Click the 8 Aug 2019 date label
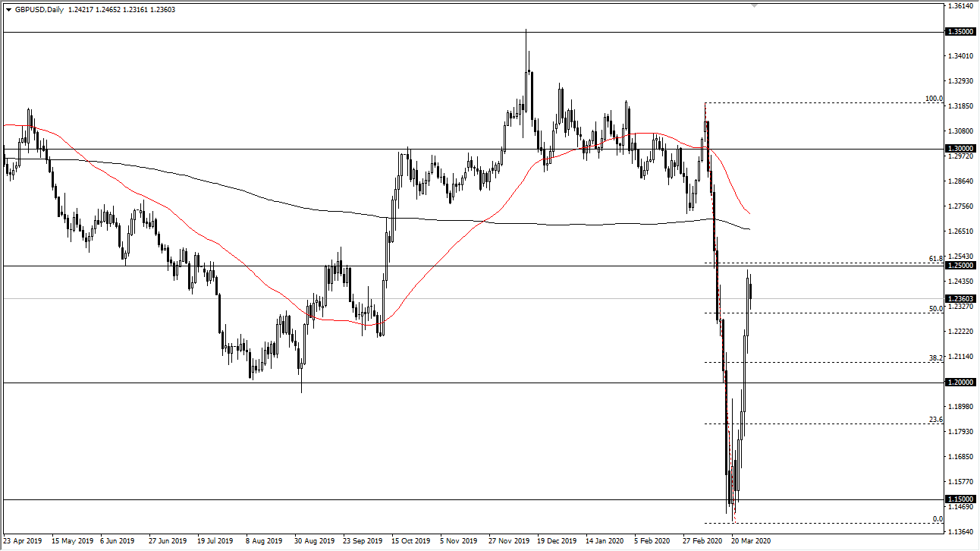 pyautogui.click(x=264, y=542)
